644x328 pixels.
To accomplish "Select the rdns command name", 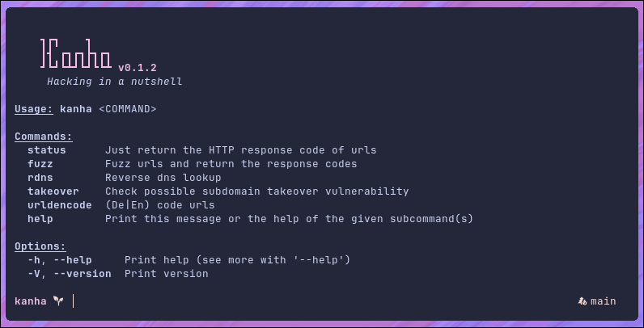I will point(40,178).
